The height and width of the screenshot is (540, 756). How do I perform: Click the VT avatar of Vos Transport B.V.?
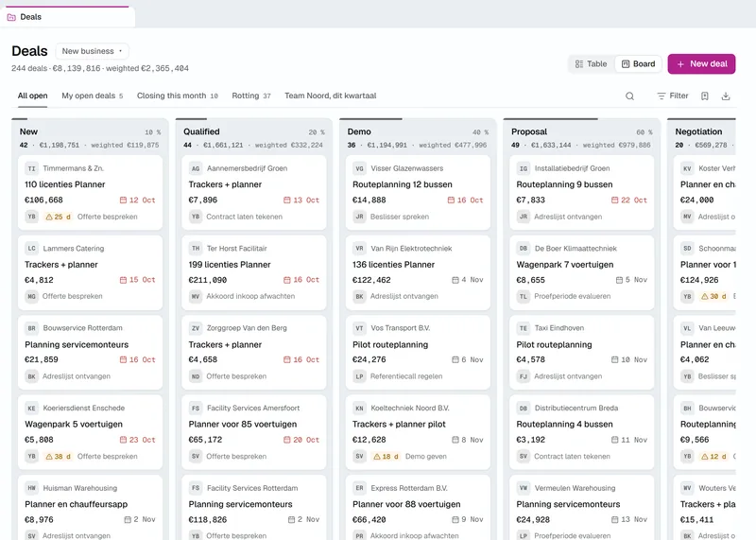coord(360,328)
